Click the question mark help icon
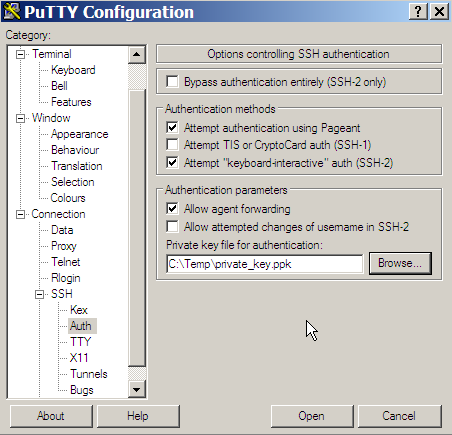Viewport: 452px width, 435px height. [418, 12]
